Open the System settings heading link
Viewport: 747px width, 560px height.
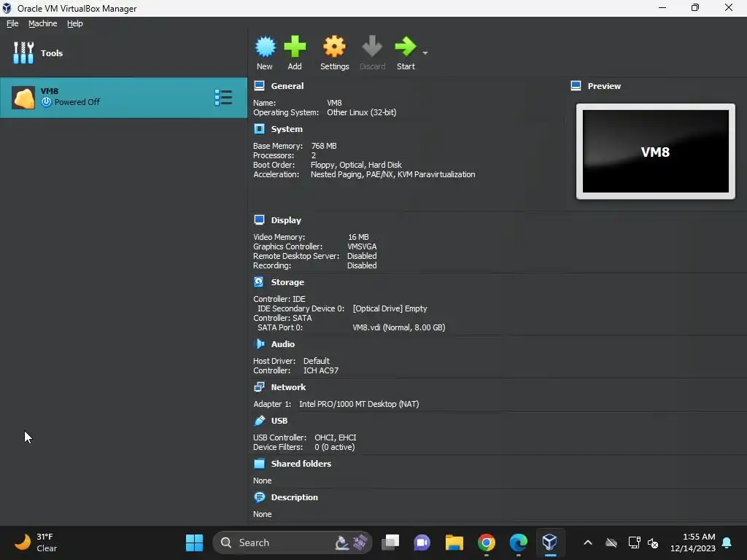(x=287, y=129)
